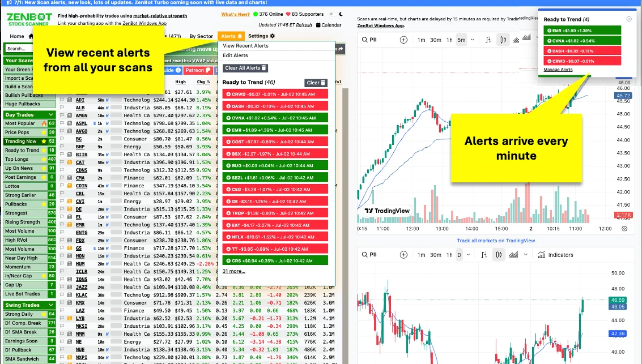642x364 pixels.
Task: Choose Edit Alerts from the dropdown
Action: 235,55
